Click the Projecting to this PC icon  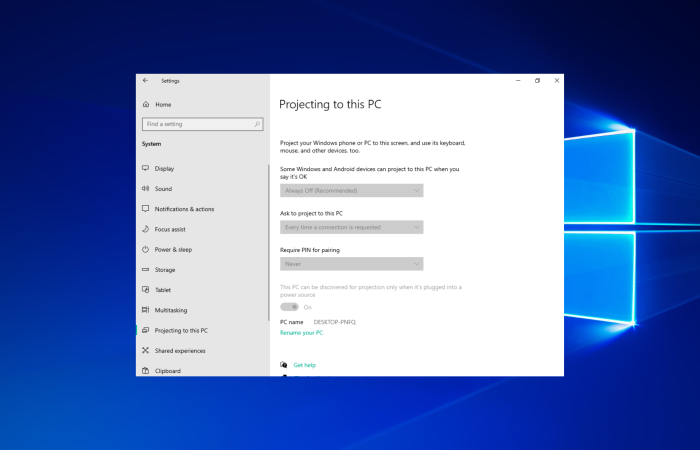click(145, 330)
